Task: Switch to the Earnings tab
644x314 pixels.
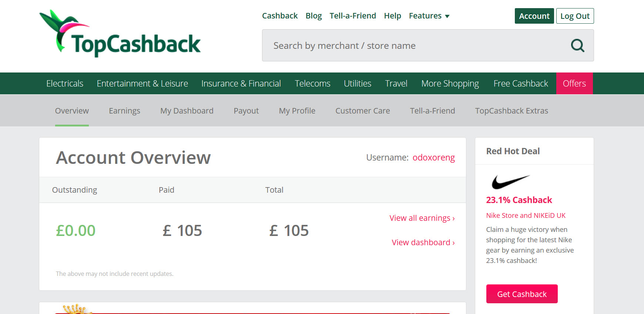Action: coord(124,111)
